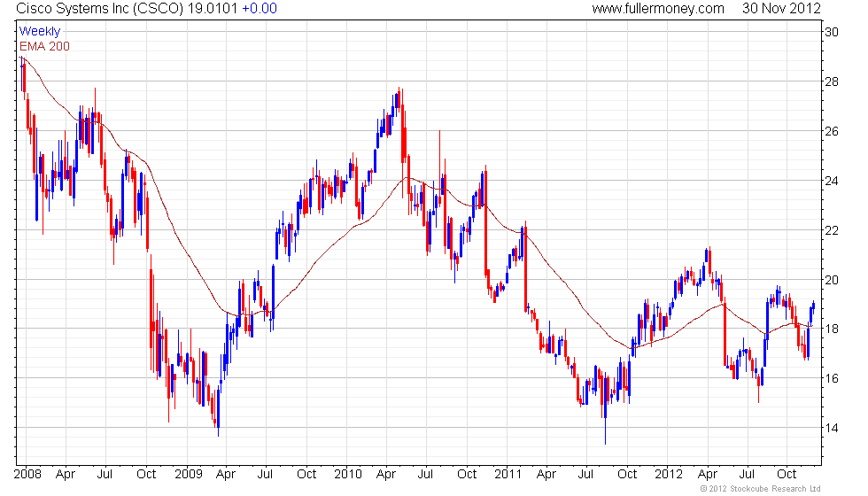Click the y-axis label 18
Viewport: 868px width, 496px height.
click(832, 329)
